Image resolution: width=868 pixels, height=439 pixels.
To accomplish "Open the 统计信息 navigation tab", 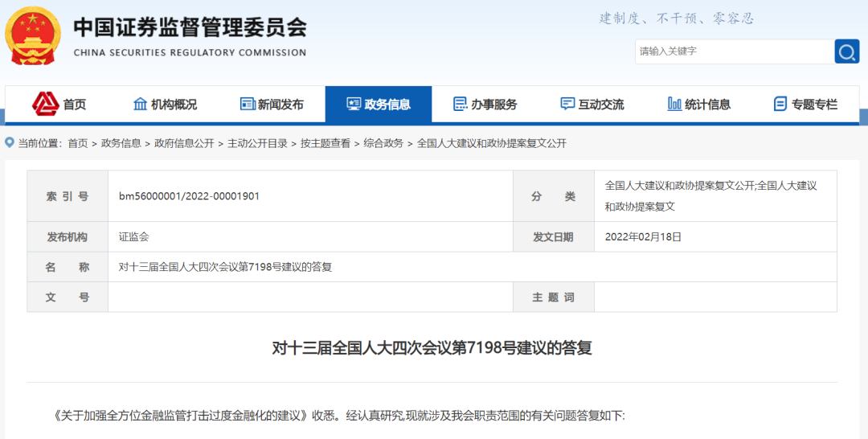I will (698, 104).
